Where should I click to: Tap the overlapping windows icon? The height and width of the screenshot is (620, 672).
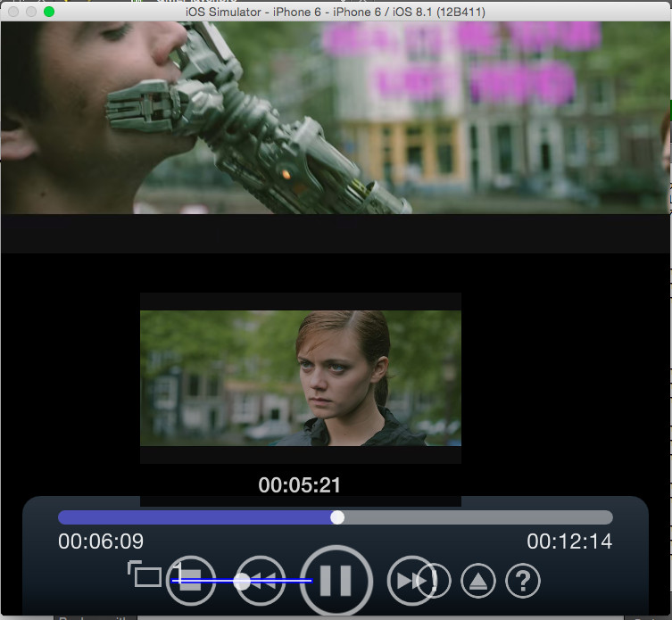(x=144, y=575)
